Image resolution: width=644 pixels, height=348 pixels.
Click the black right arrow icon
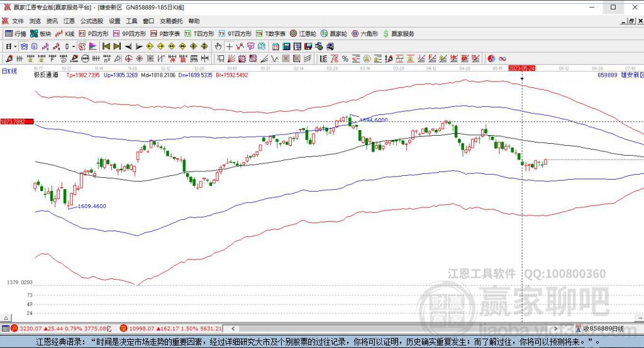click(139, 46)
